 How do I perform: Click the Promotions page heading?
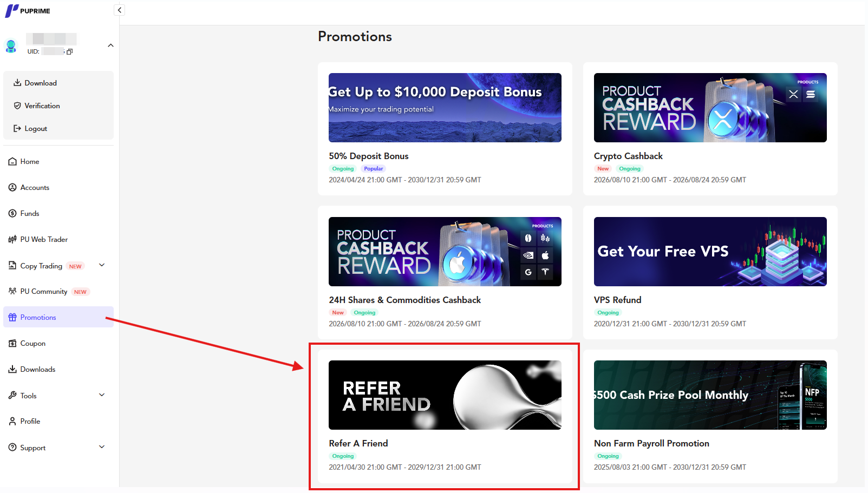(x=355, y=36)
